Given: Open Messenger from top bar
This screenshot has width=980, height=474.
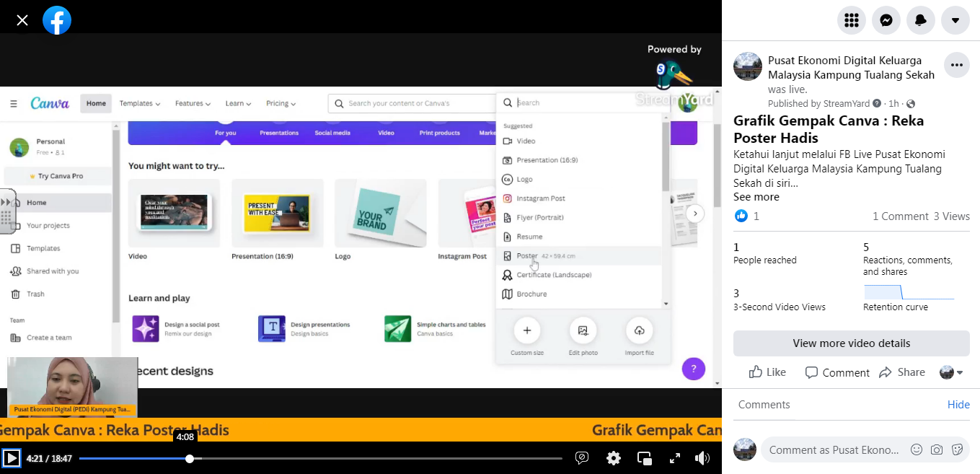Looking at the screenshot, I should [886, 20].
